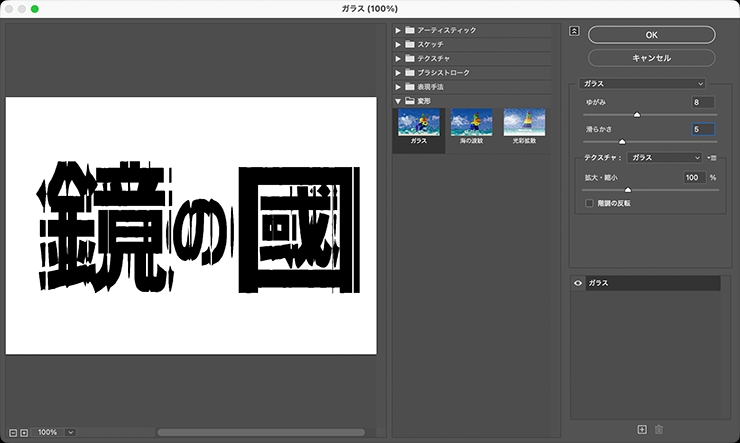This screenshot has height=443, width=740.
Task: Enable the 階調の反転 checkbox
Action: click(589, 203)
